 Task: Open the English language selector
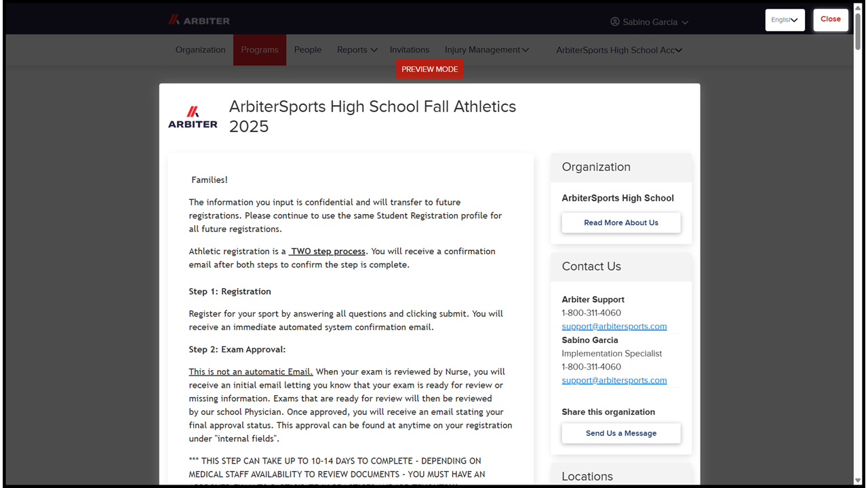click(x=785, y=20)
